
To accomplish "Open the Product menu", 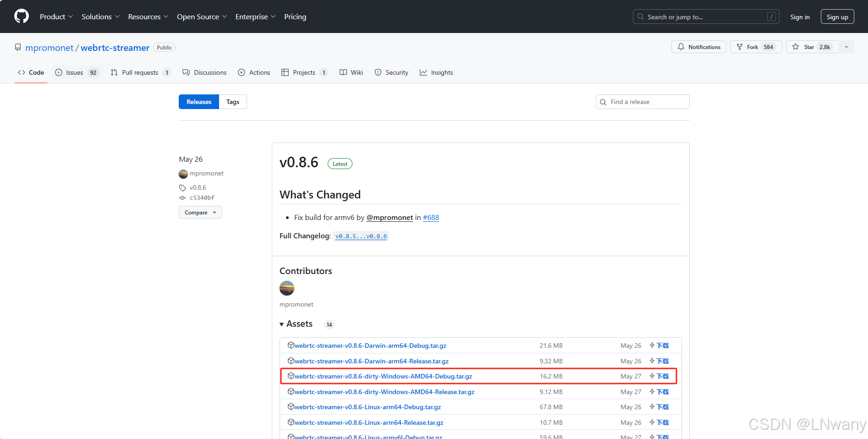I will [x=56, y=16].
